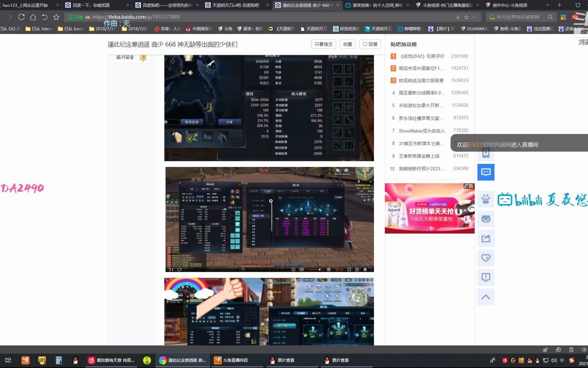
Task: Open hot topic 王者新英雄金蝉上线
Action: click(419, 156)
